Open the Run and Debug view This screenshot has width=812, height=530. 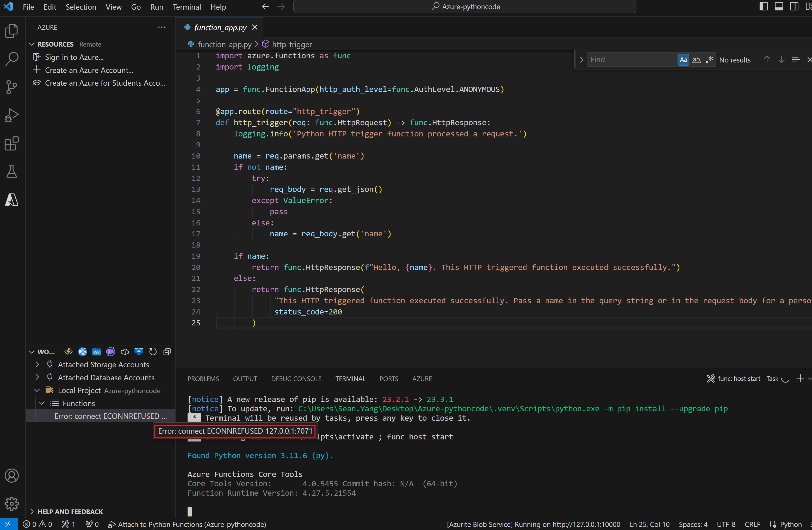coord(12,115)
